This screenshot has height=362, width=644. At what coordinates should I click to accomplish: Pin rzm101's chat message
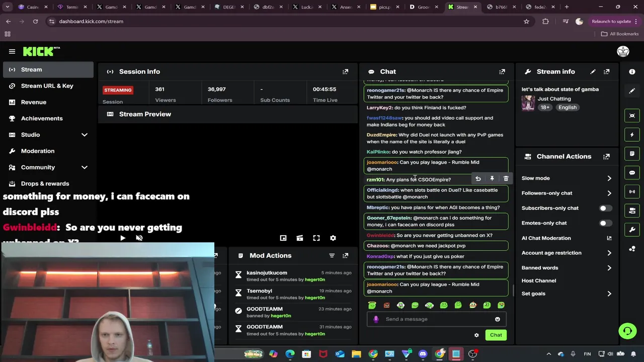pyautogui.click(x=492, y=179)
